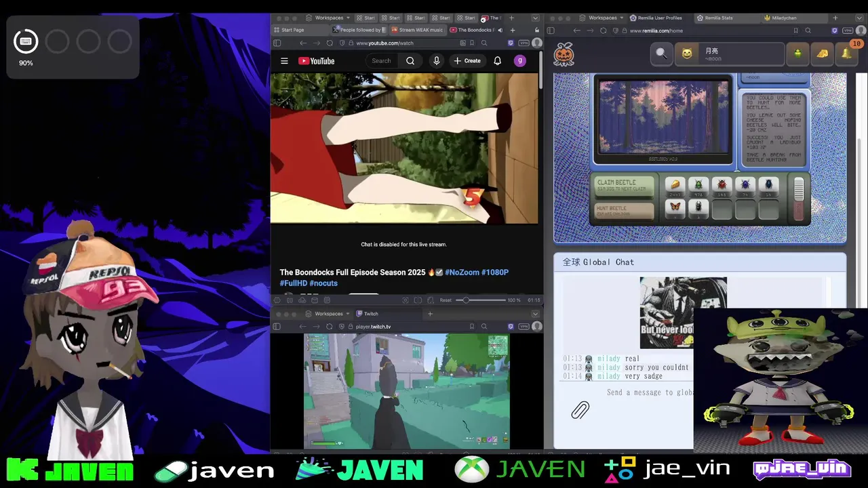Image resolution: width=868 pixels, height=488 pixels.
Task: Click the Twitch stream video
Action: (x=407, y=390)
